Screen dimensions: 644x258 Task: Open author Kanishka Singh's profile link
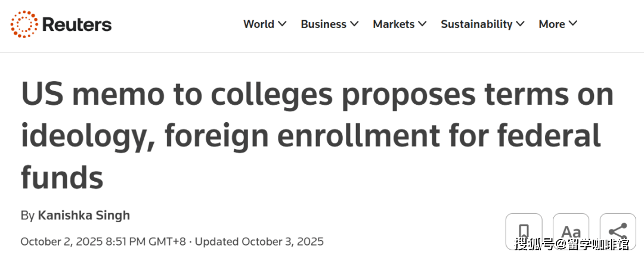pos(83,215)
